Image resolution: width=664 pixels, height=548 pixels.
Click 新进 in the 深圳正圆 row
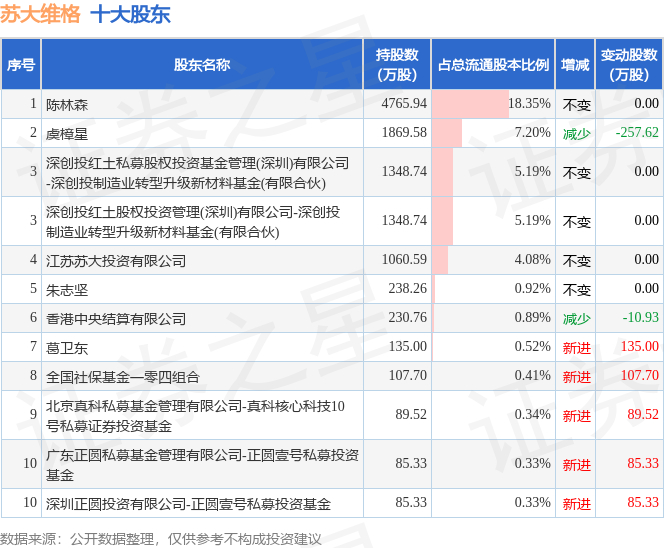click(x=576, y=504)
